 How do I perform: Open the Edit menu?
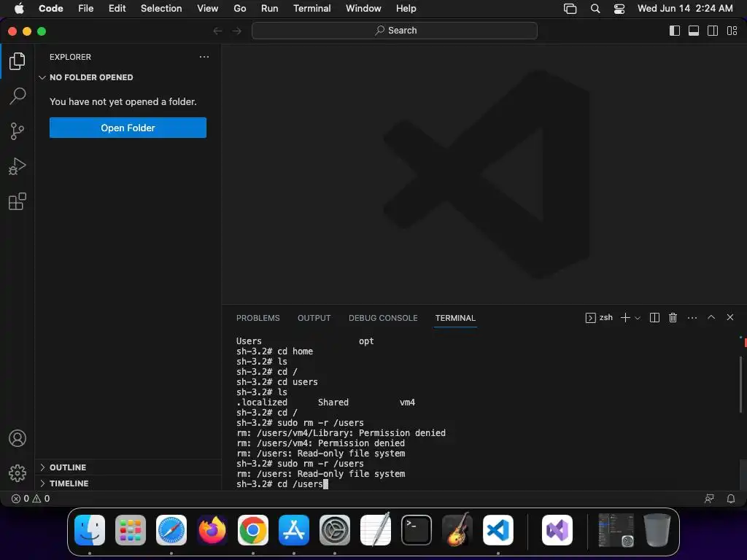[x=117, y=9]
